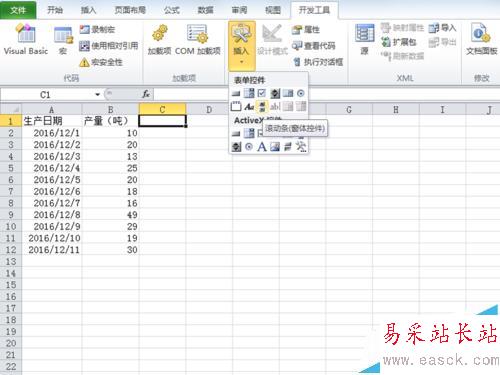Click the fx insert function button
The width and height of the screenshot is (500, 375).
tap(146, 94)
